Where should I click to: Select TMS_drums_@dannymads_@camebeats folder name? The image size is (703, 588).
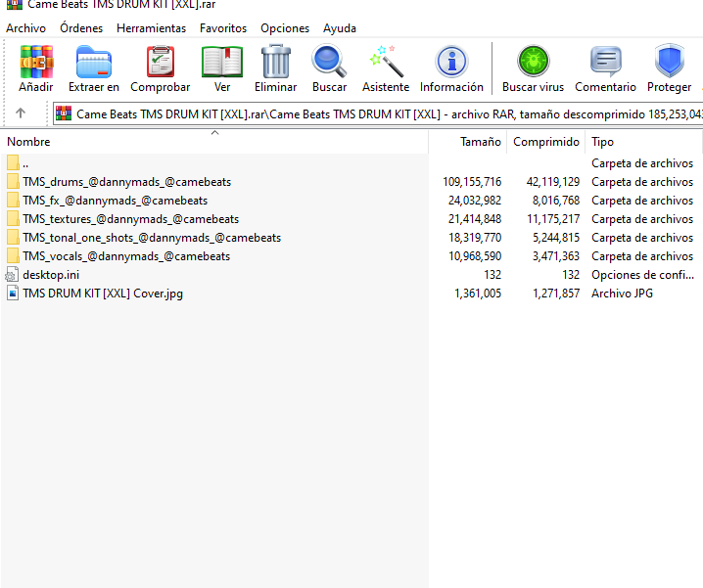tap(127, 182)
